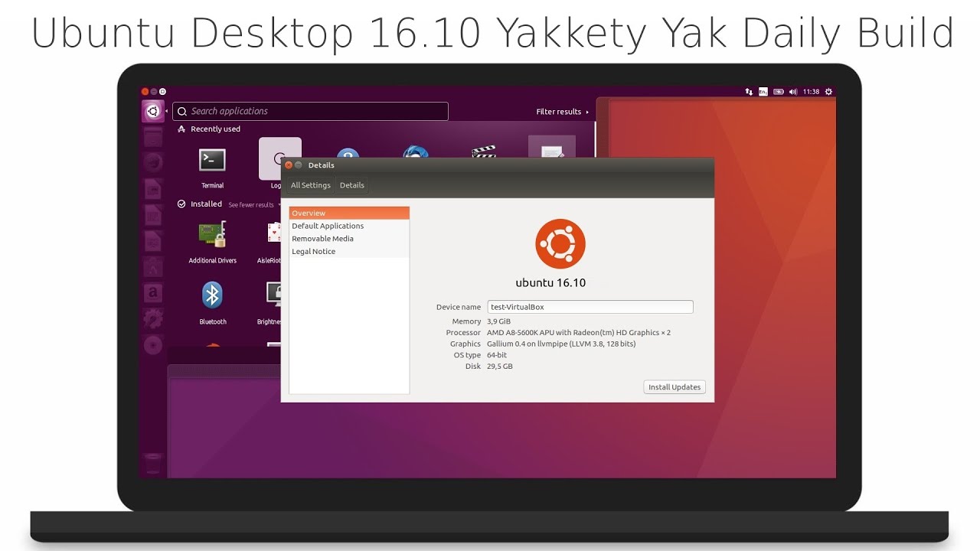Image resolution: width=980 pixels, height=551 pixels.
Task: Click the OS type 64-bit value
Action: 497,355
